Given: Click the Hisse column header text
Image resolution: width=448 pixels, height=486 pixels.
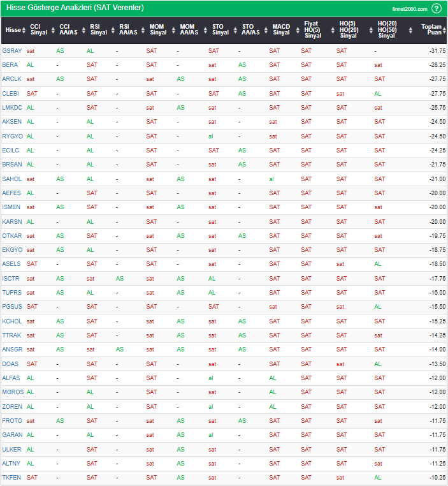Looking at the screenshot, I should click(13, 30).
